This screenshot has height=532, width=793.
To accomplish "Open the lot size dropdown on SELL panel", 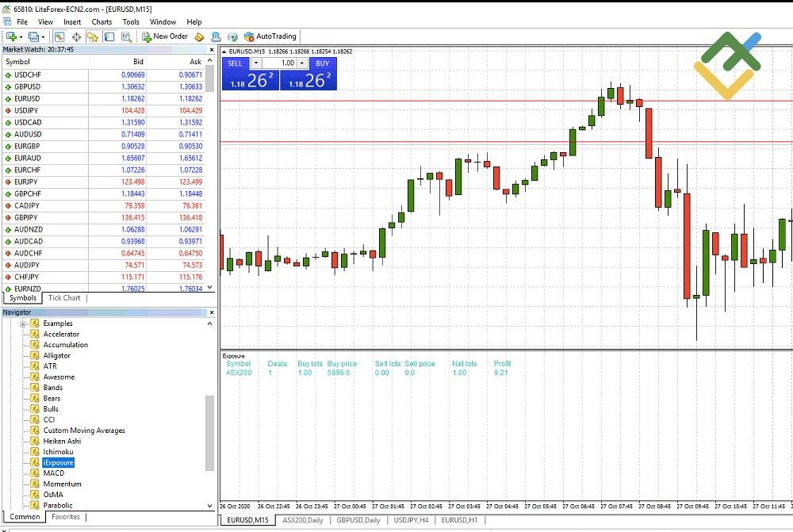I will [255, 63].
